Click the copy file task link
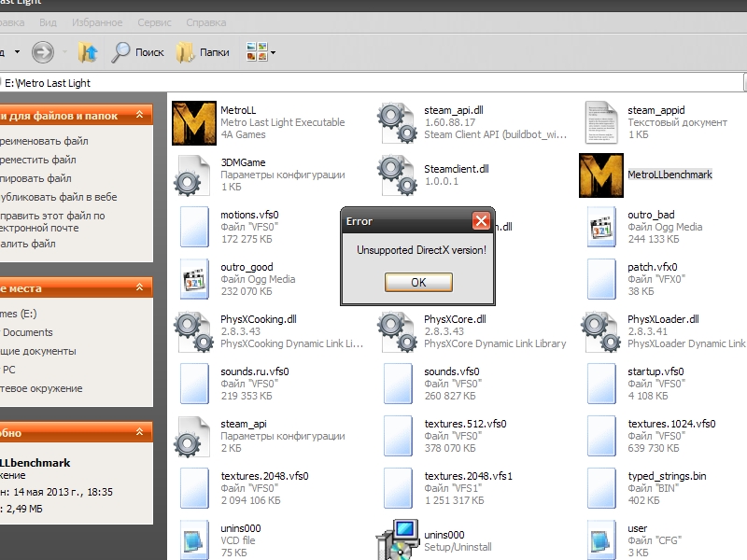The width and height of the screenshot is (747, 560). (x=35, y=178)
